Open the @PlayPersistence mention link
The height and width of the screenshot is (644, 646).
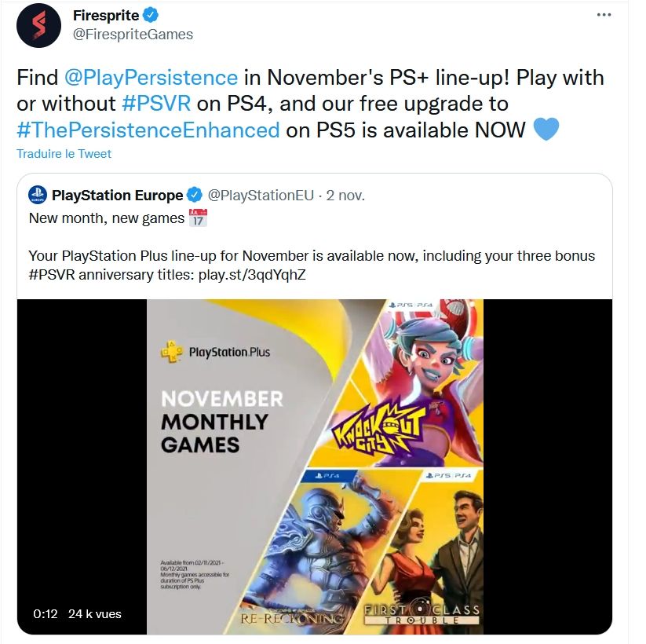151,78
